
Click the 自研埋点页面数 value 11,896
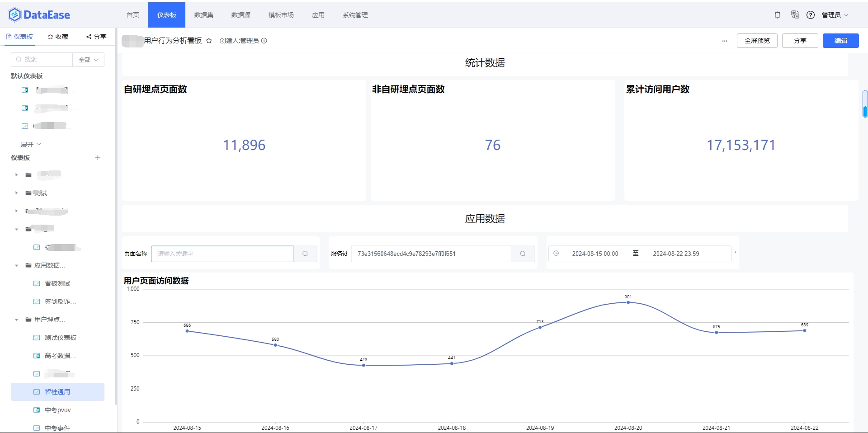(244, 145)
